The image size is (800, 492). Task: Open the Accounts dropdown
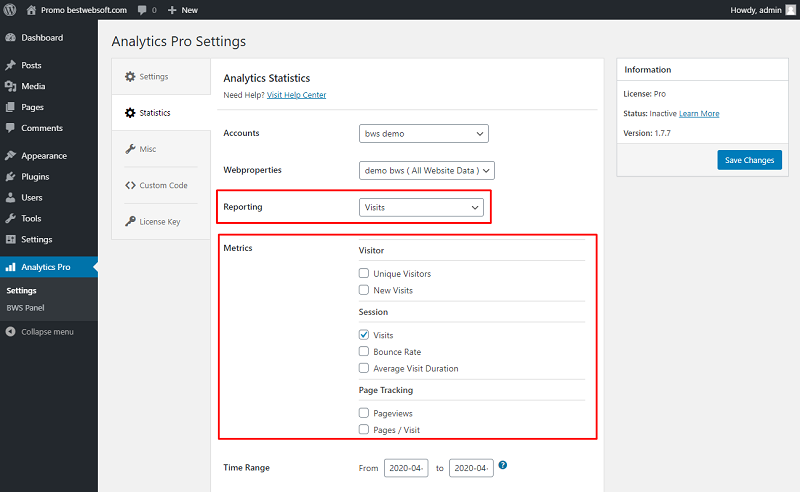(423, 134)
